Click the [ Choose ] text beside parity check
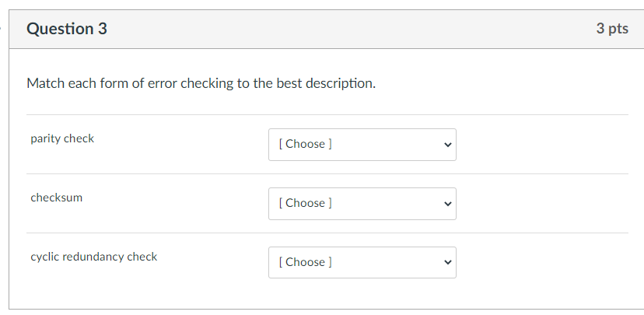This screenshot has height=315, width=644. coord(305,145)
